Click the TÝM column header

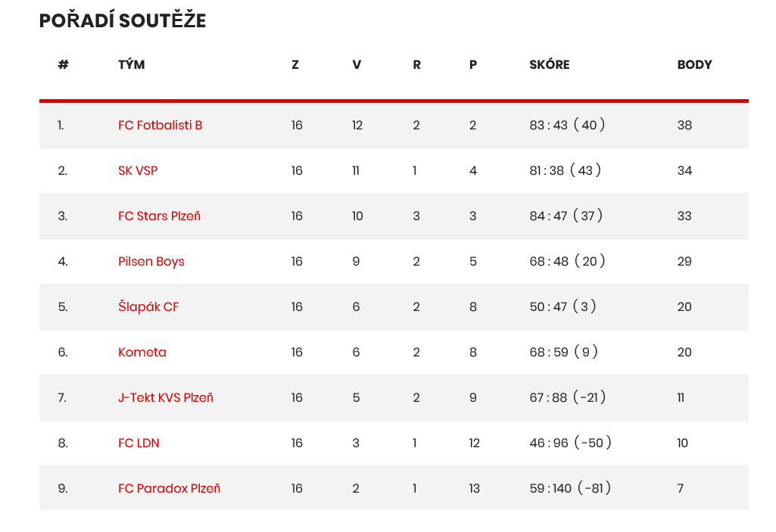[x=131, y=64]
